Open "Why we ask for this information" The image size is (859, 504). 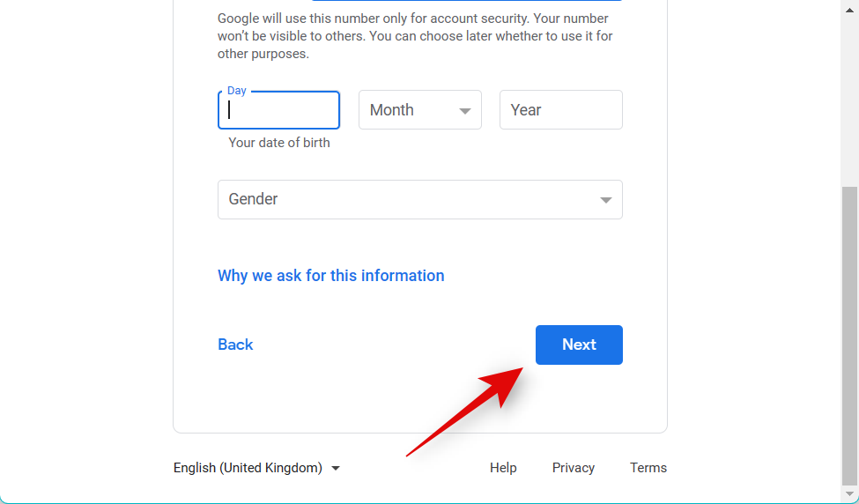(x=330, y=276)
